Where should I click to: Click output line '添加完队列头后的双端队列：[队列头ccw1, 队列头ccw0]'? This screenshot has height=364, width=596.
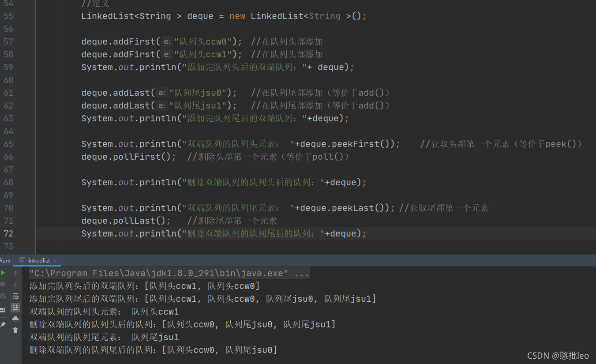[145, 286]
